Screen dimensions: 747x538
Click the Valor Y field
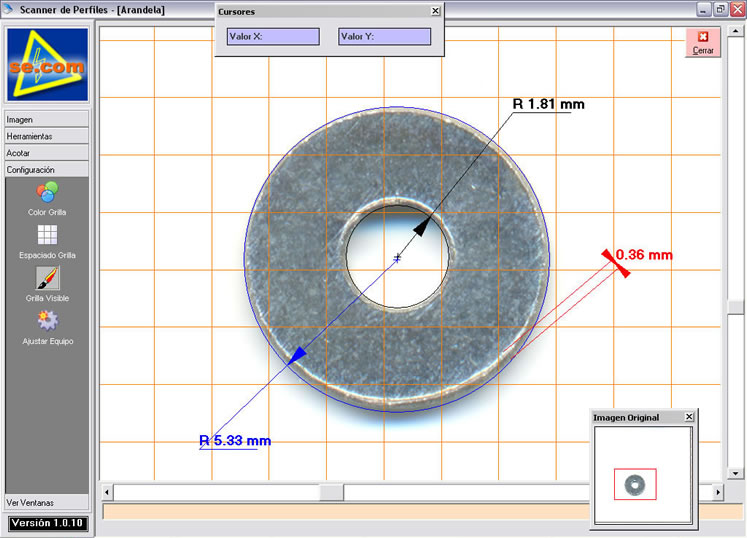point(385,37)
